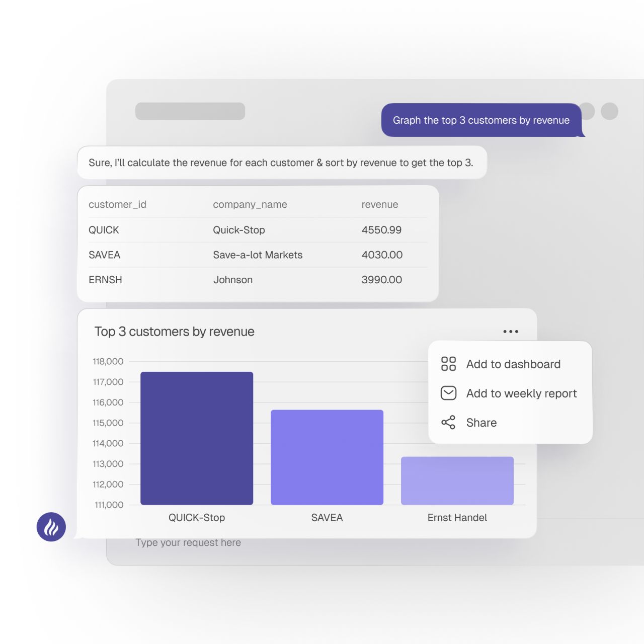Click the revenue column header
This screenshot has height=644, width=644.
380,205
